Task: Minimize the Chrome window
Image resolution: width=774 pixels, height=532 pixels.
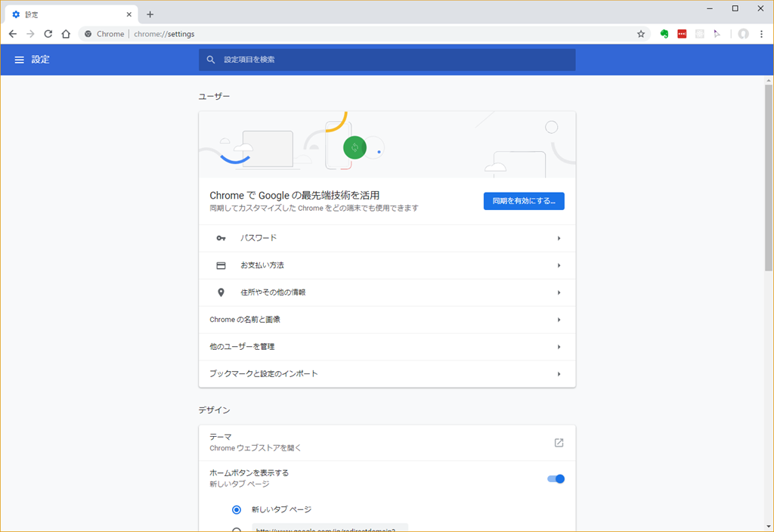Action: point(710,8)
